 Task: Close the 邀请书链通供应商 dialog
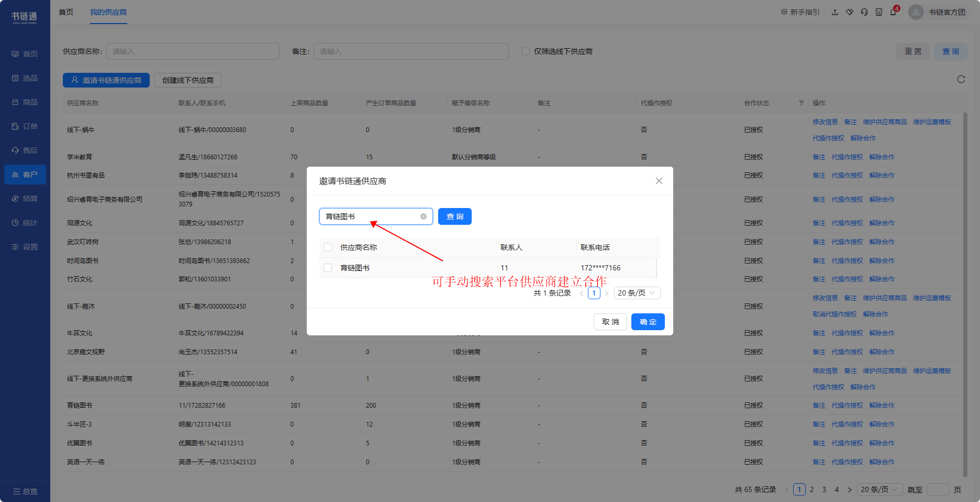(x=659, y=181)
